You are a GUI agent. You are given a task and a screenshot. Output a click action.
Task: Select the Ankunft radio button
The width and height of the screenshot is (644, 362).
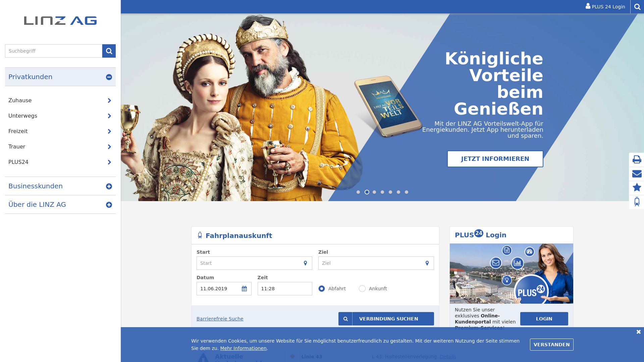pos(362,289)
